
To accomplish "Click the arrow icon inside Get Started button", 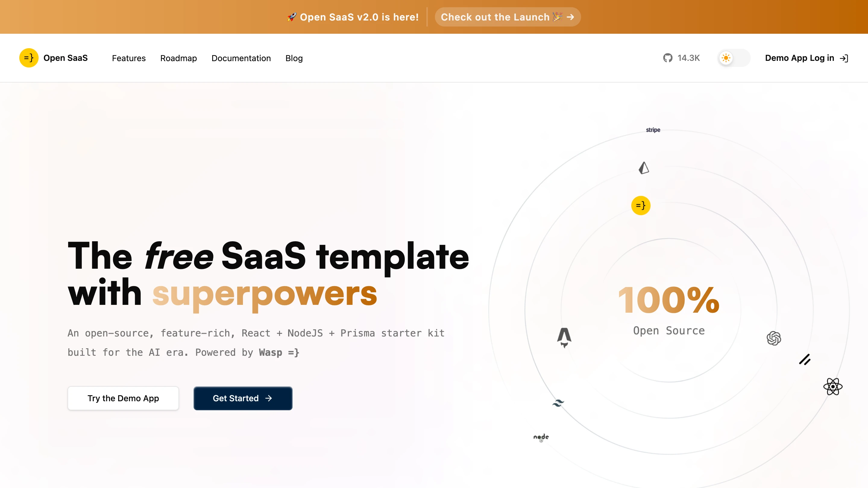I will coord(269,399).
